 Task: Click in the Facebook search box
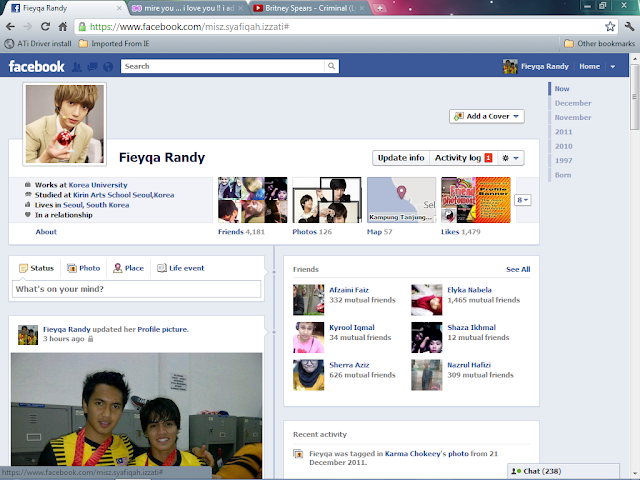(222, 66)
